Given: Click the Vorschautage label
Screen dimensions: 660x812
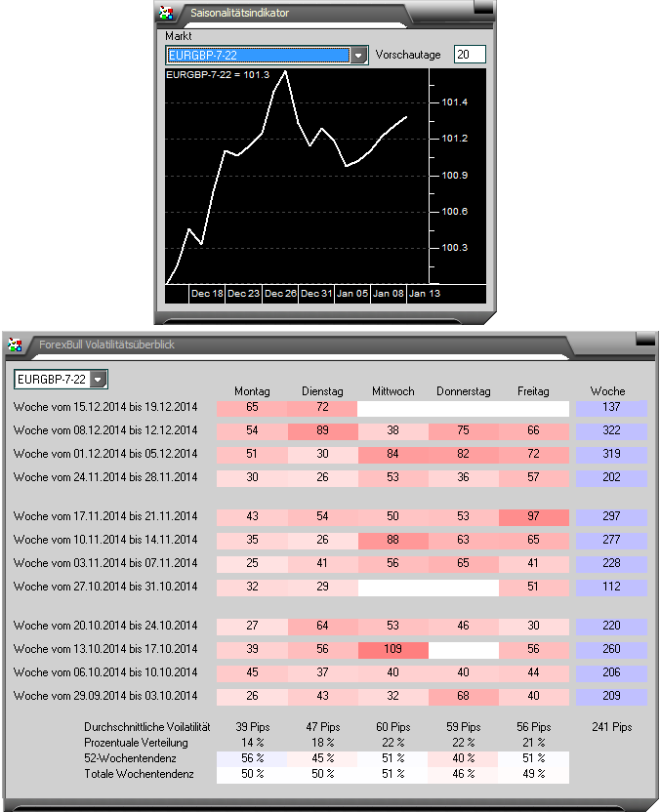Looking at the screenshot, I should click(x=408, y=55).
